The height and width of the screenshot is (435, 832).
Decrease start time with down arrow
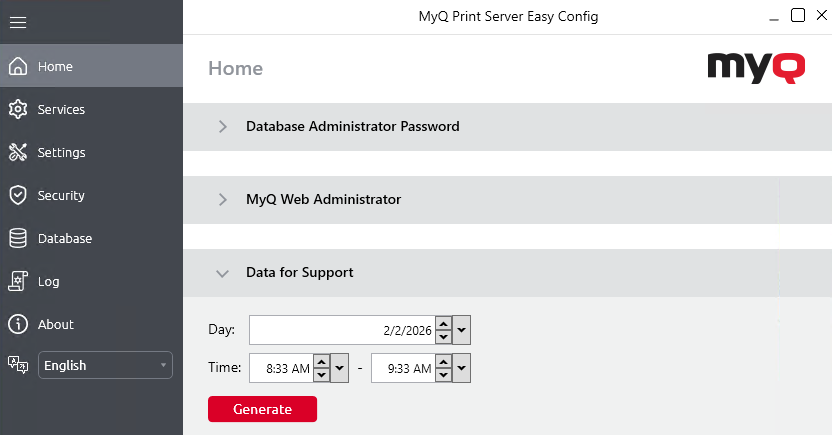pos(321,375)
